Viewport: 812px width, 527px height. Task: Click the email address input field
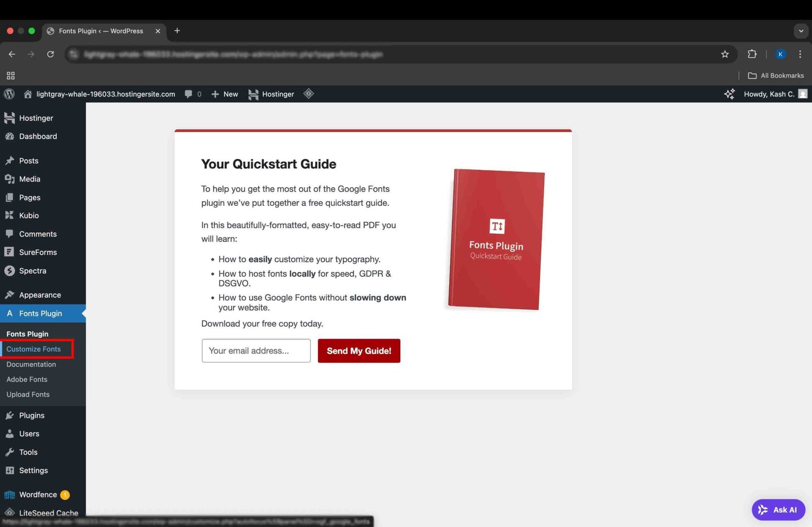(x=256, y=350)
